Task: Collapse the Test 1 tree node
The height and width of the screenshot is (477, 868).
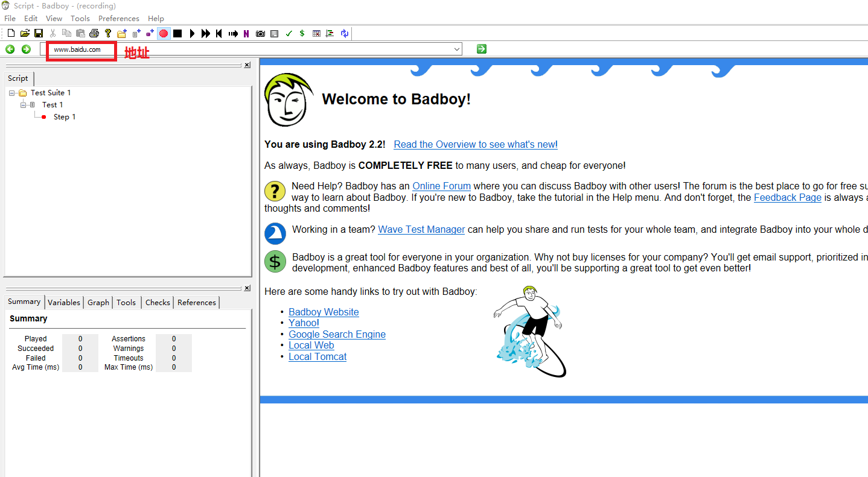Action: coord(23,105)
